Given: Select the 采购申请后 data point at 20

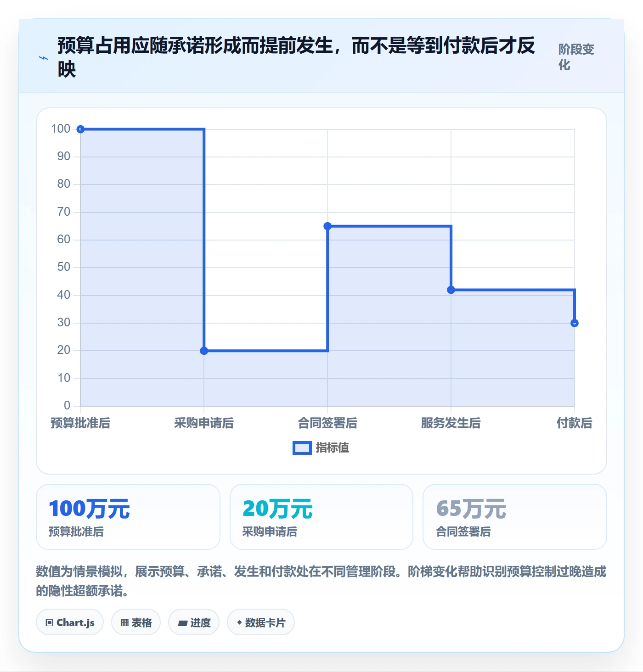Looking at the screenshot, I should coord(204,351).
